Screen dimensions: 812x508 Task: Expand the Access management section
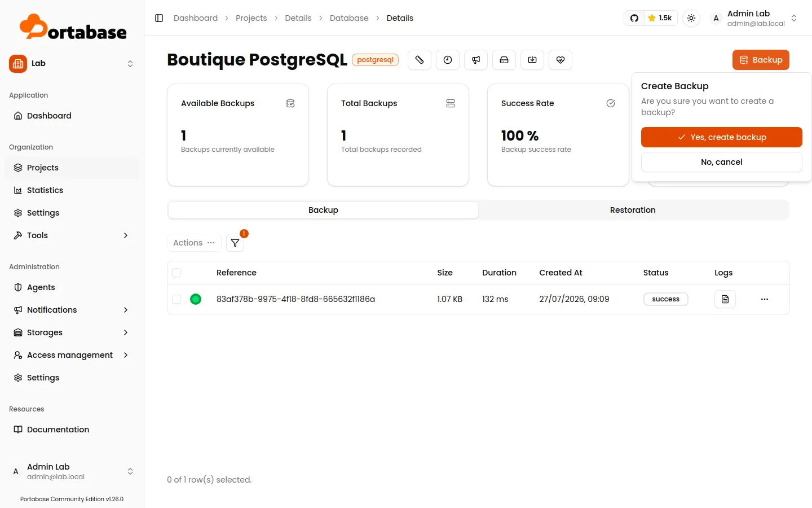(72, 355)
